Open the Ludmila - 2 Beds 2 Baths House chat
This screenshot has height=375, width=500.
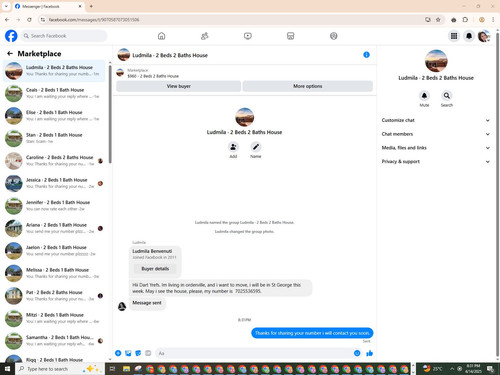tap(54, 71)
